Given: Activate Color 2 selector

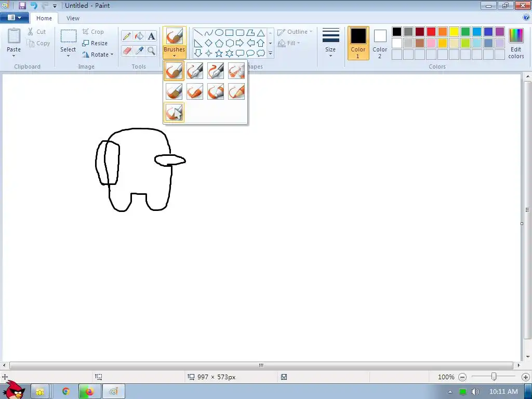Looking at the screenshot, I should point(380,43).
